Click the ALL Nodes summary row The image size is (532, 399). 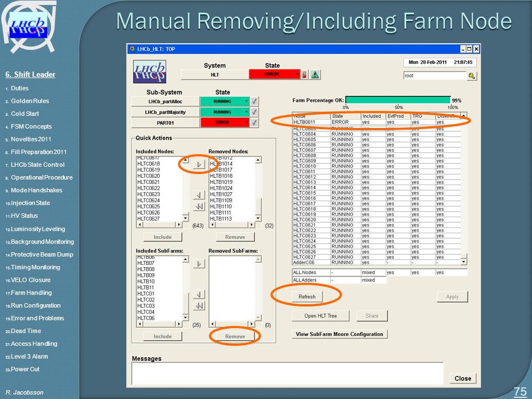tap(380, 273)
